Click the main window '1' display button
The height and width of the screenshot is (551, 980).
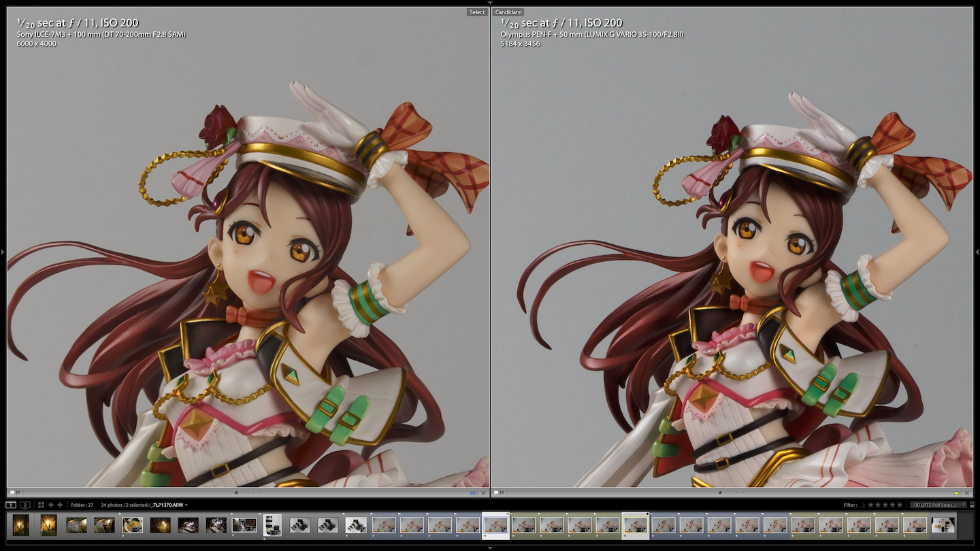[11, 505]
